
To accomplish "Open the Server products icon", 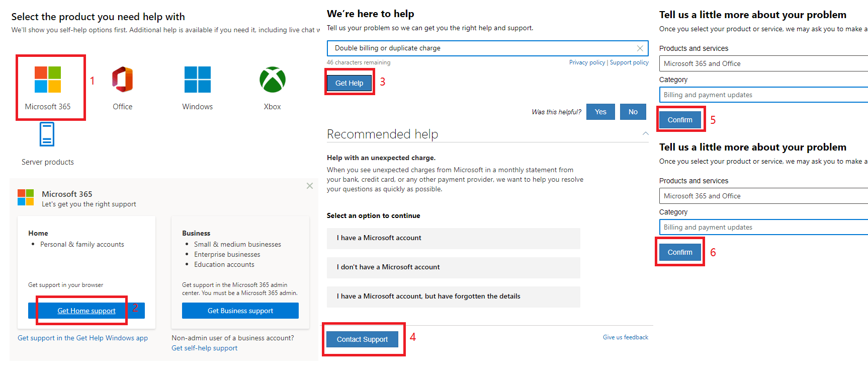I will point(47,134).
